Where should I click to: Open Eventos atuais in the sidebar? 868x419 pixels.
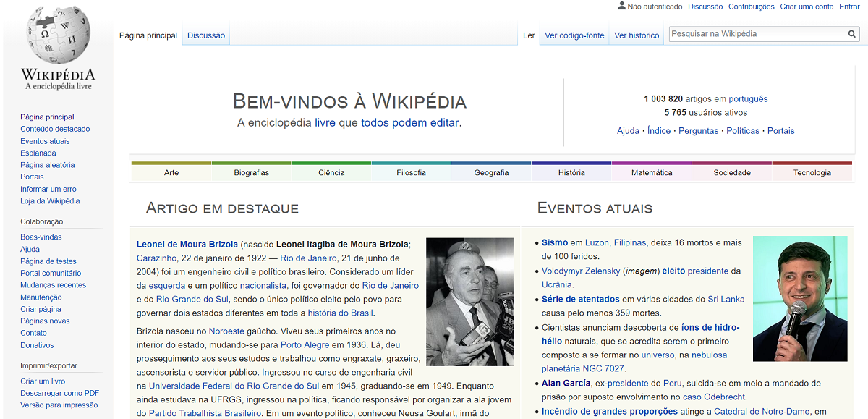[x=45, y=141]
